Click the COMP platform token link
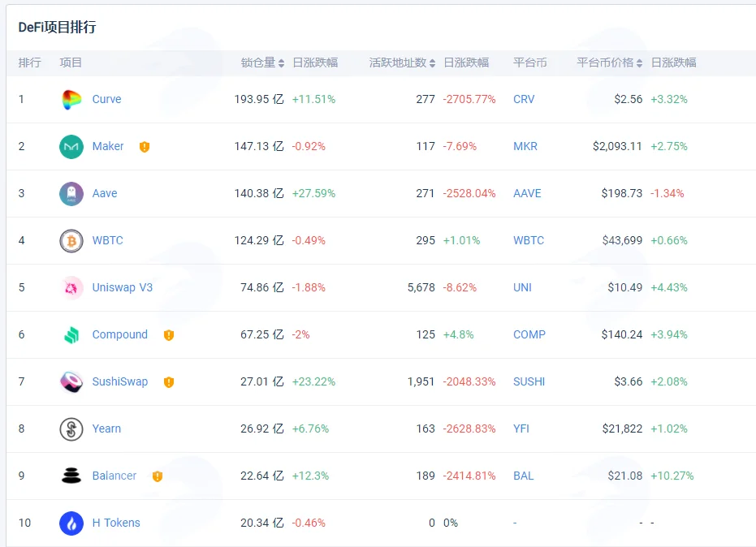This screenshot has width=756, height=547. [529, 334]
